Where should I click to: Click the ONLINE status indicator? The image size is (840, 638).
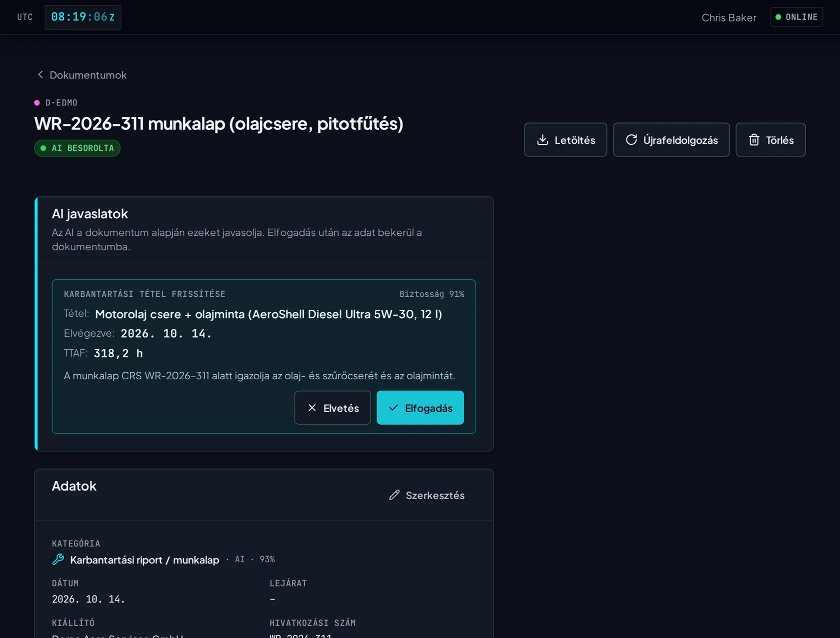pyautogui.click(x=796, y=17)
